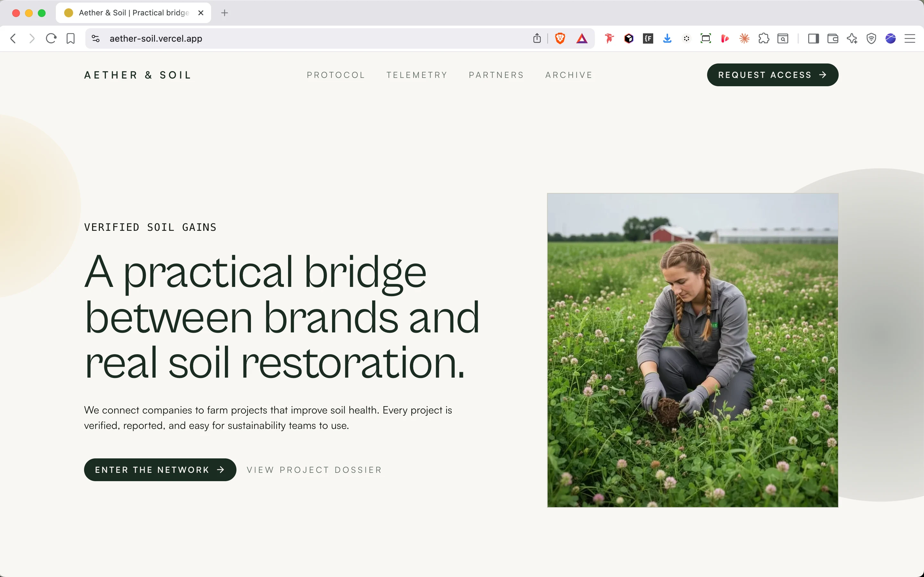Image resolution: width=924 pixels, height=577 pixels.
Task: Click the share page icon
Action: click(x=537, y=38)
